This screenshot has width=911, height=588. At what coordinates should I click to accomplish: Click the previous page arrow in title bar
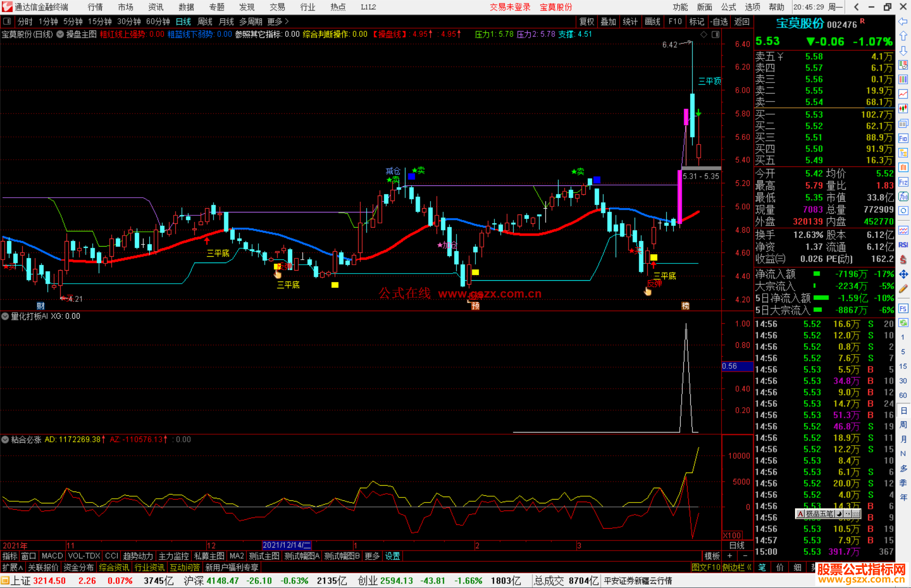pyautogui.click(x=856, y=7)
